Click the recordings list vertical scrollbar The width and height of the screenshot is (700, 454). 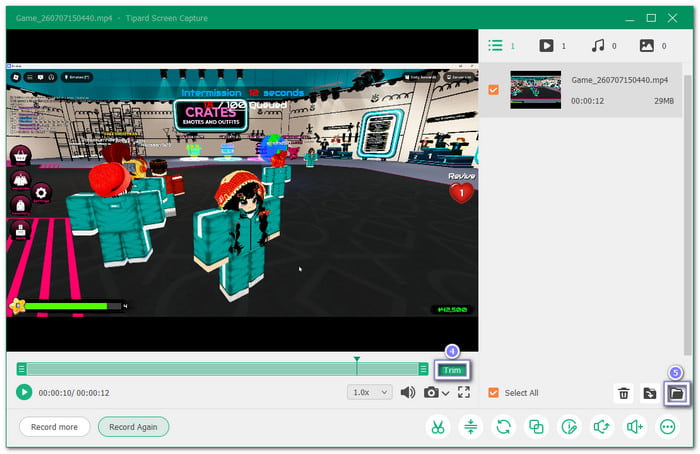coord(687,214)
